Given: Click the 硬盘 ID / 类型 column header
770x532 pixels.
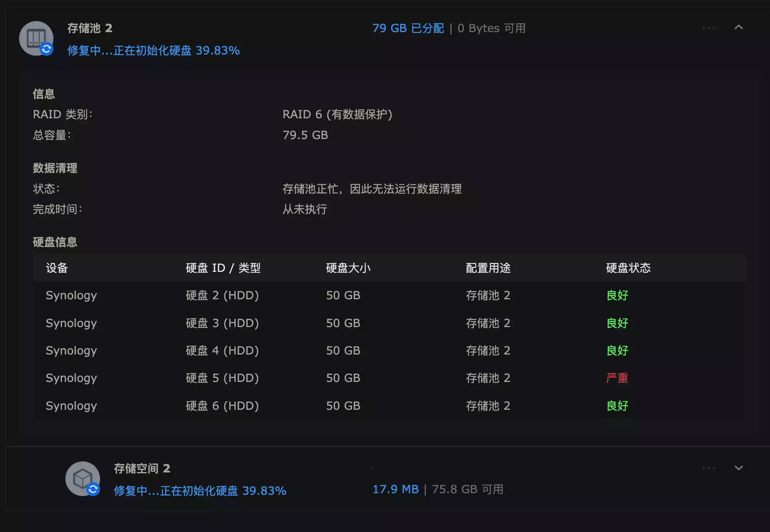Looking at the screenshot, I should [x=223, y=268].
